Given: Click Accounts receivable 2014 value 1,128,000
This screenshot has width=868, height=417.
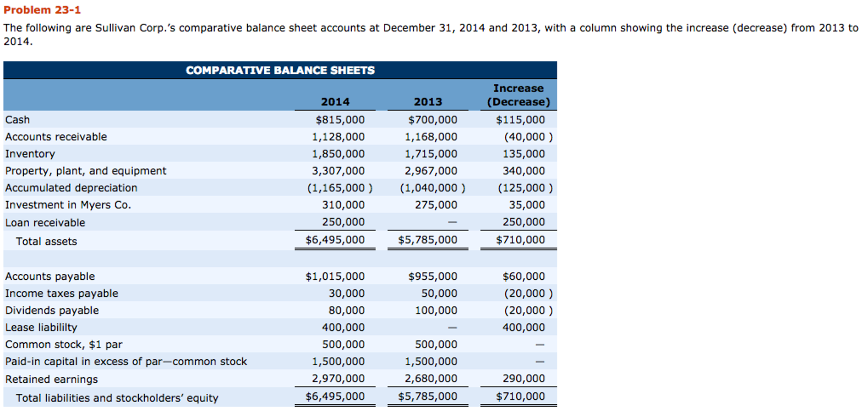Looking at the screenshot, I should 338,137.
